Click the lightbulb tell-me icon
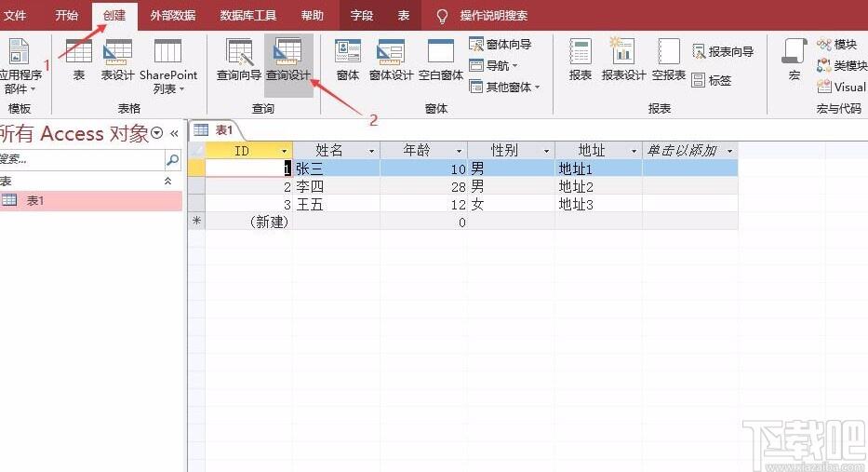The width and height of the screenshot is (868, 472). pyautogui.click(x=442, y=16)
